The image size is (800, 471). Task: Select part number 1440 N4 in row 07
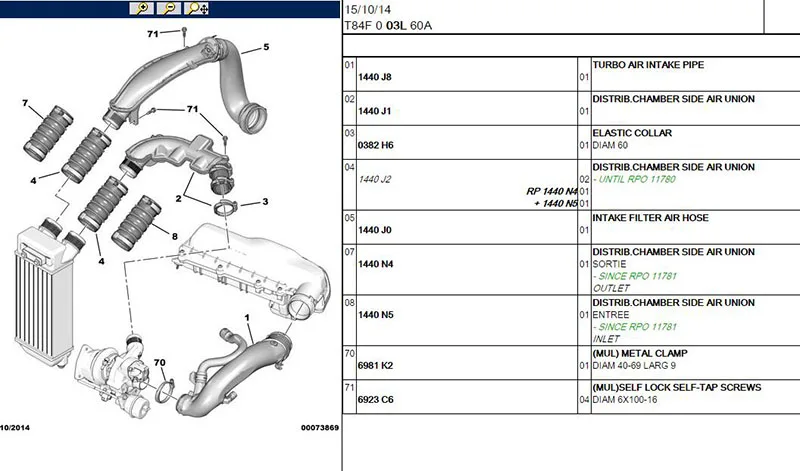376,264
